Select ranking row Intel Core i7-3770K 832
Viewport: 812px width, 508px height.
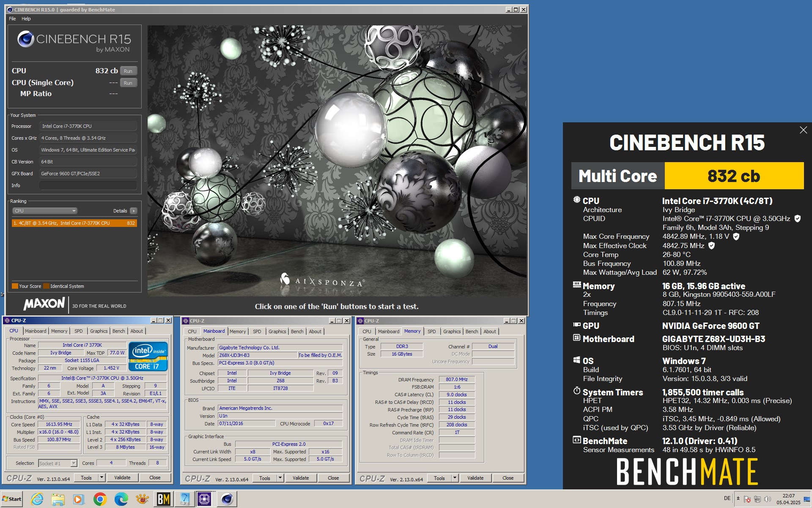(74, 223)
